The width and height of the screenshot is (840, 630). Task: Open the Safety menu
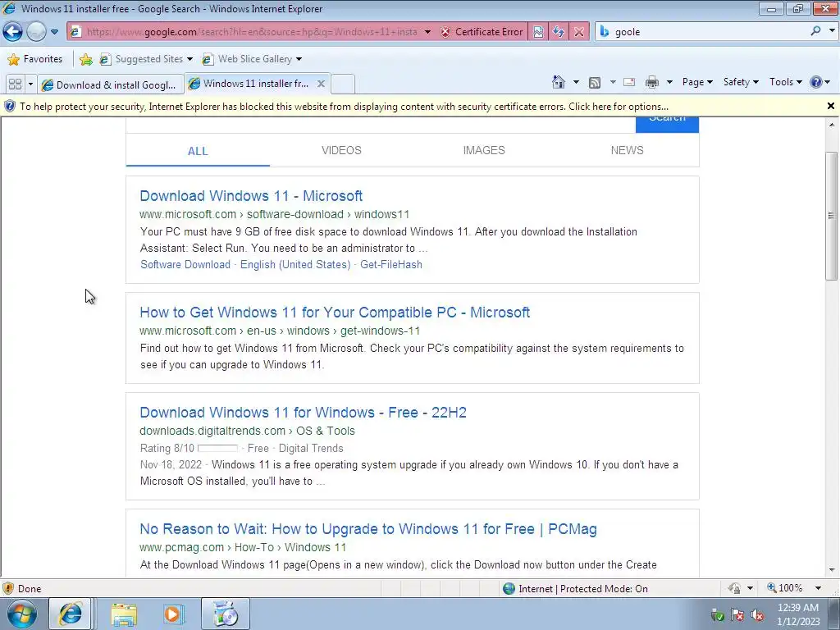(x=741, y=82)
